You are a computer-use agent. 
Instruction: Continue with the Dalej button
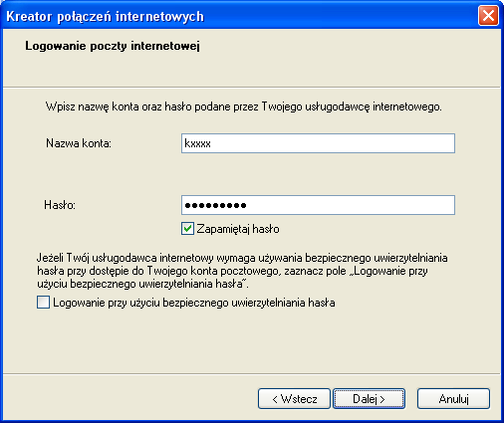click(x=369, y=398)
